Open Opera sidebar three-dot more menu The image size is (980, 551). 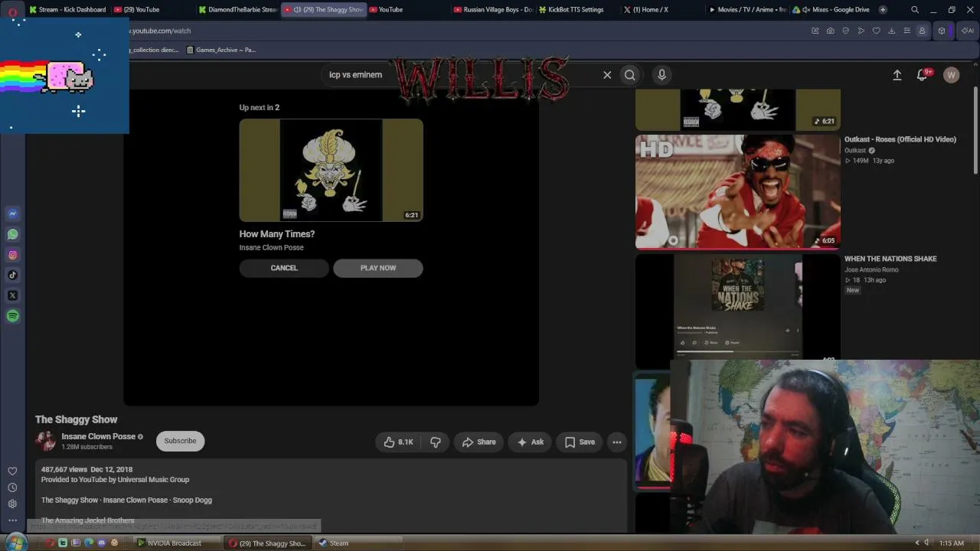click(x=12, y=520)
